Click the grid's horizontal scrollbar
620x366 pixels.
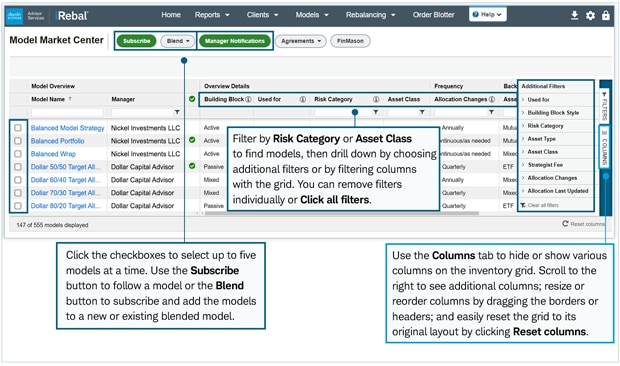tap(342, 213)
